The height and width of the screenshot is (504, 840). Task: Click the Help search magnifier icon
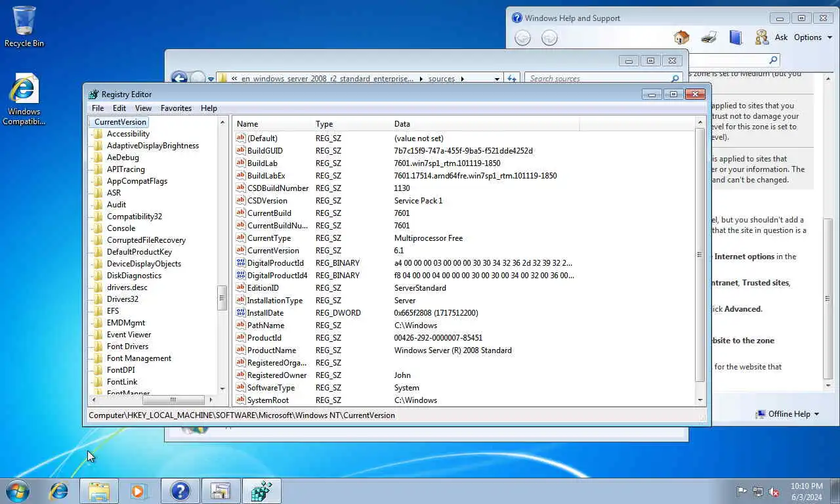(x=773, y=60)
